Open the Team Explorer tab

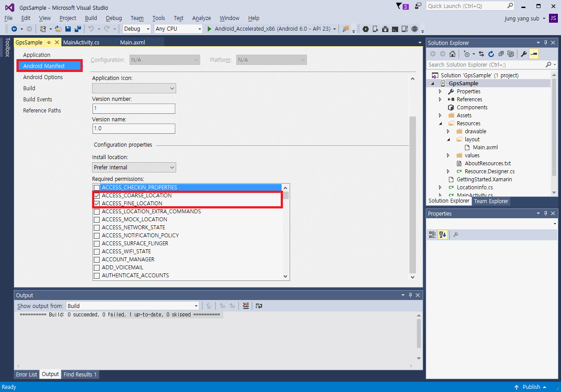491,201
